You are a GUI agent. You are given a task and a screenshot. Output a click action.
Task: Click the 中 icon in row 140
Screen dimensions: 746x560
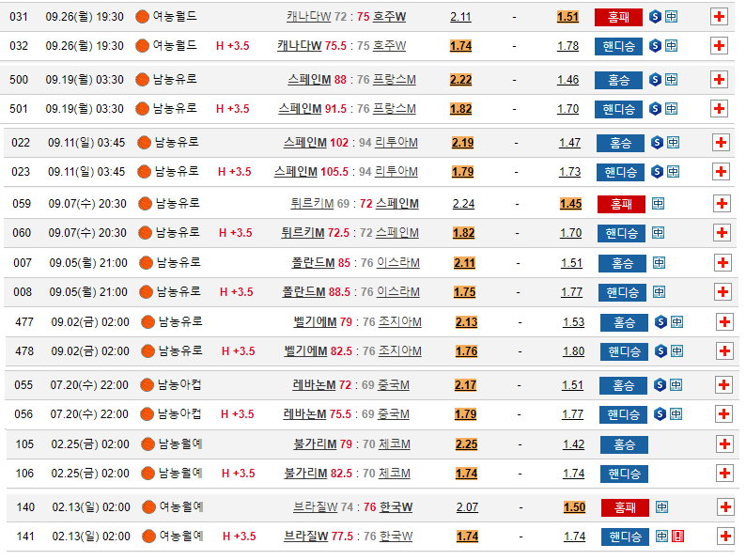tap(661, 507)
